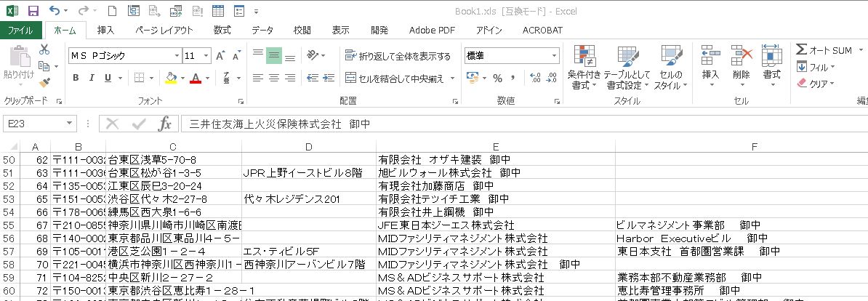Switch to 数式 tab
868x301 pixels.
click(222, 31)
